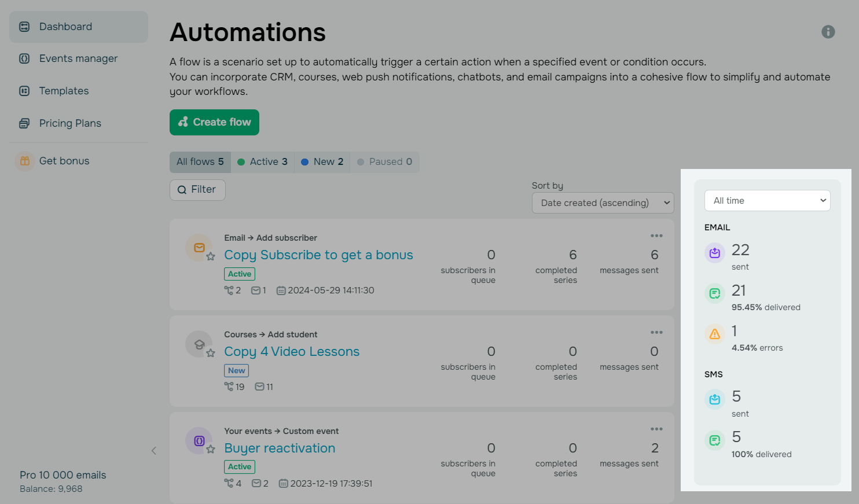Click the Pricing Plans card icon
The width and height of the screenshot is (859, 504).
(x=24, y=123)
